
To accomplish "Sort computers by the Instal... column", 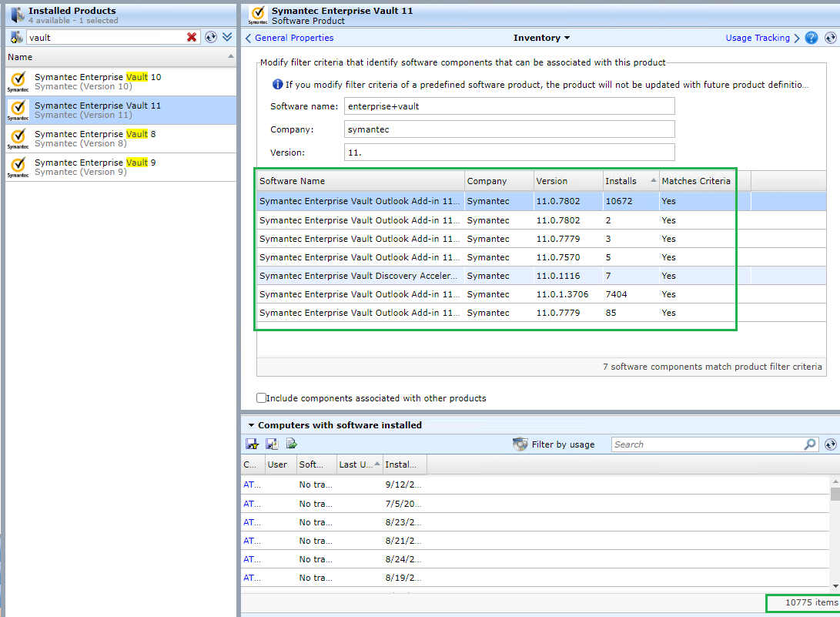I will click(404, 464).
